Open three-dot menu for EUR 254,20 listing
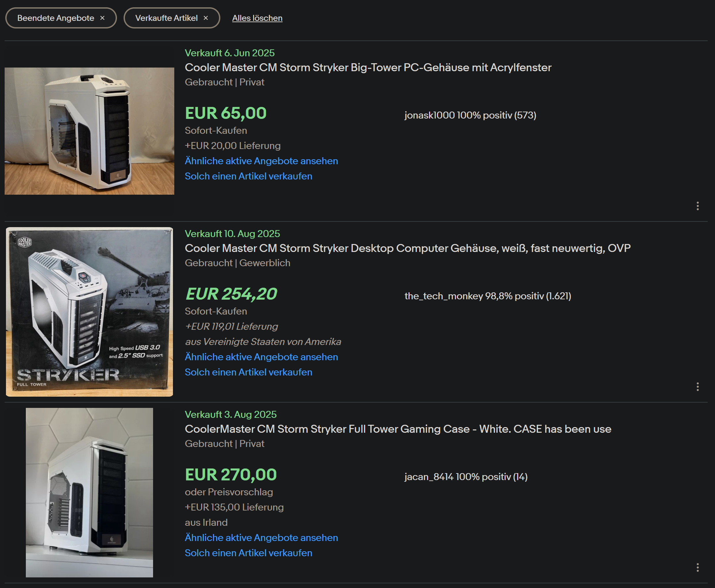The image size is (715, 588). point(697,387)
